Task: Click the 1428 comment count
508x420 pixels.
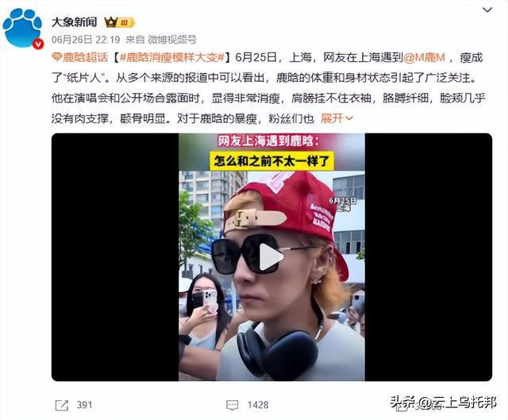Action: click(x=258, y=405)
